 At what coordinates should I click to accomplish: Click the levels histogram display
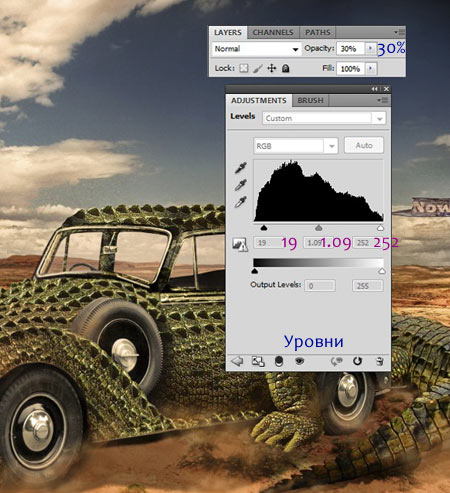(x=319, y=191)
